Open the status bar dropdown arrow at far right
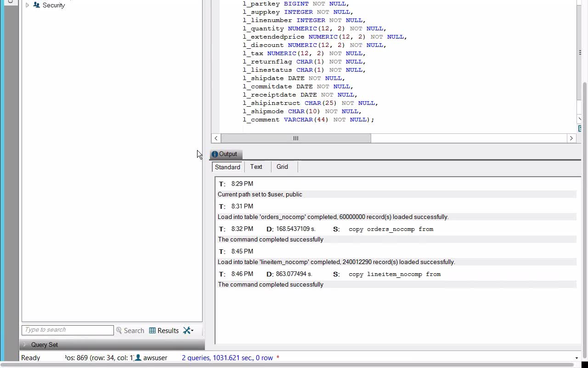Image resolution: width=588 pixels, height=368 pixels. coord(577,358)
